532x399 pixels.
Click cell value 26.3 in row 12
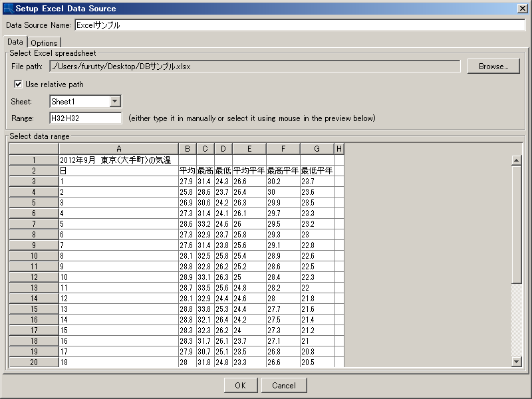223,277
